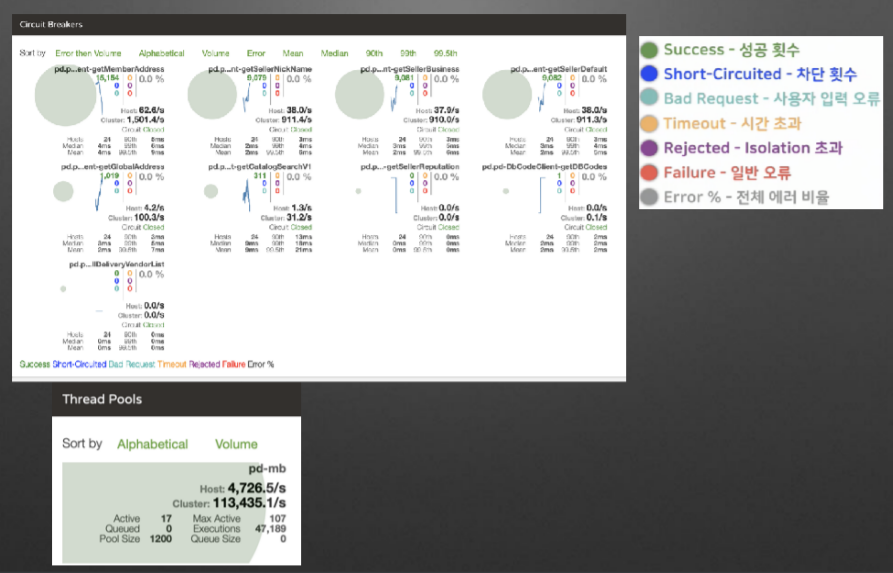Screen dimensions: 893x573
Task: Sort circuits by Error
Action: pyautogui.click(x=256, y=53)
